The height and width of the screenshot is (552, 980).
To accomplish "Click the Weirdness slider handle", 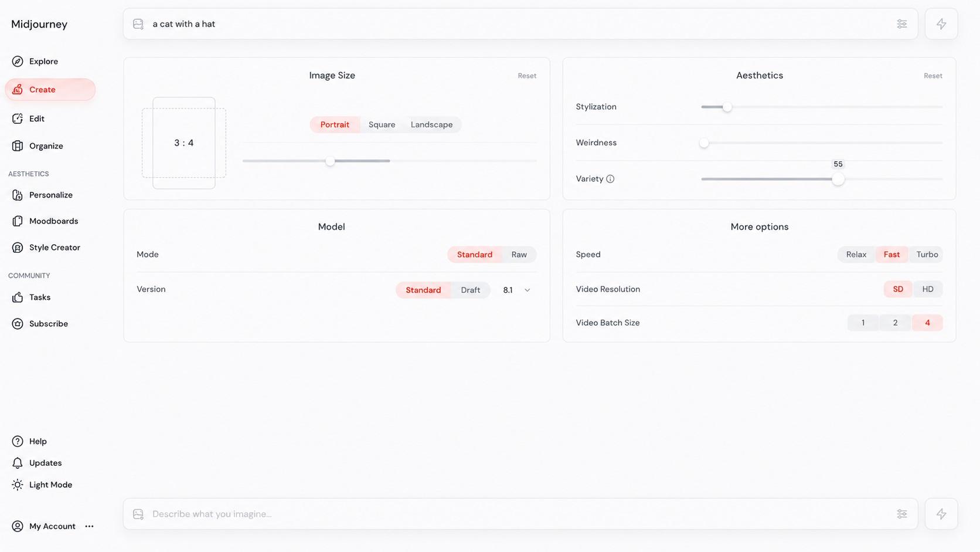I will pyautogui.click(x=704, y=143).
